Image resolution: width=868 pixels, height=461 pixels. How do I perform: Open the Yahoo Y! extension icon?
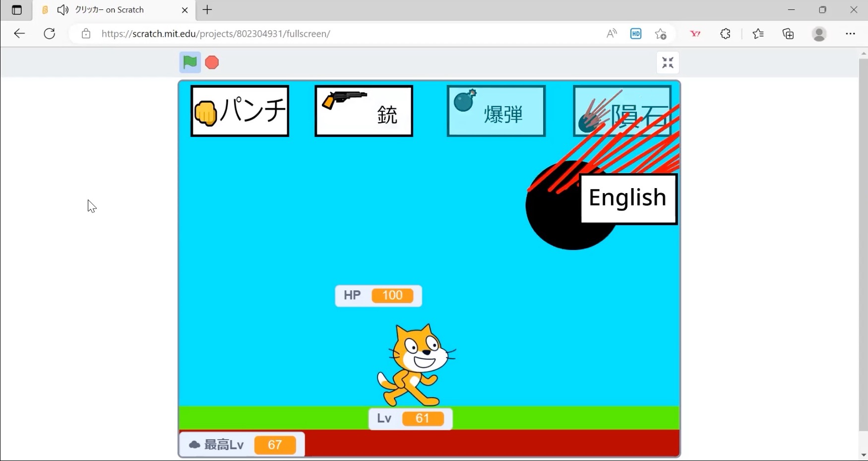(x=695, y=34)
